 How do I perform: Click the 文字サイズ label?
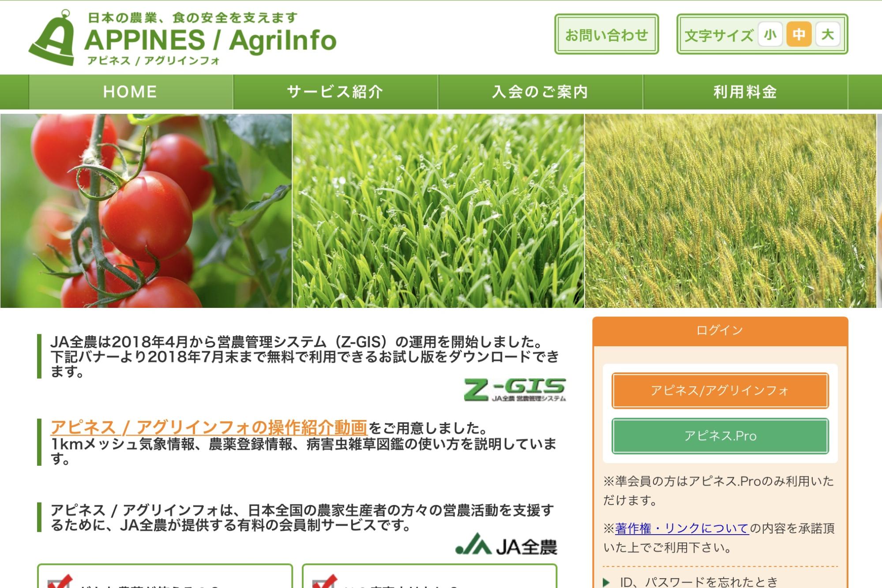pyautogui.click(x=719, y=35)
